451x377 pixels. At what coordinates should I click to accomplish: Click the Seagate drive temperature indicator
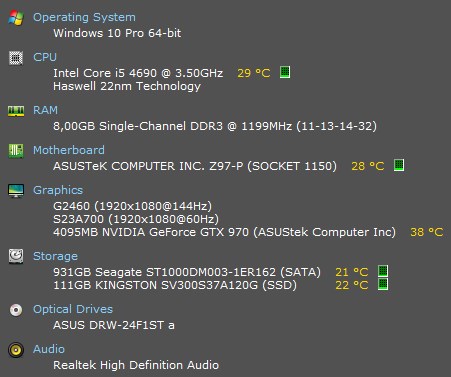coord(383,271)
